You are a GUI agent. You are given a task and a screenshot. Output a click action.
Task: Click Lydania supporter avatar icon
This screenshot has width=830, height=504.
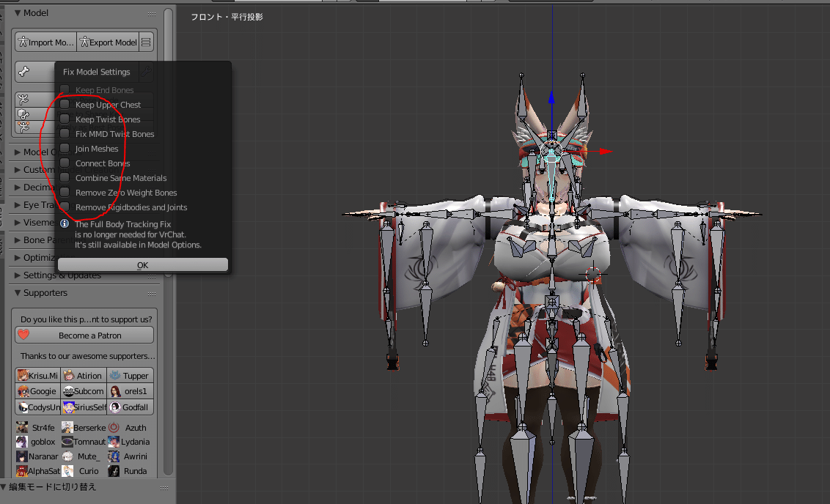pos(114,442)
